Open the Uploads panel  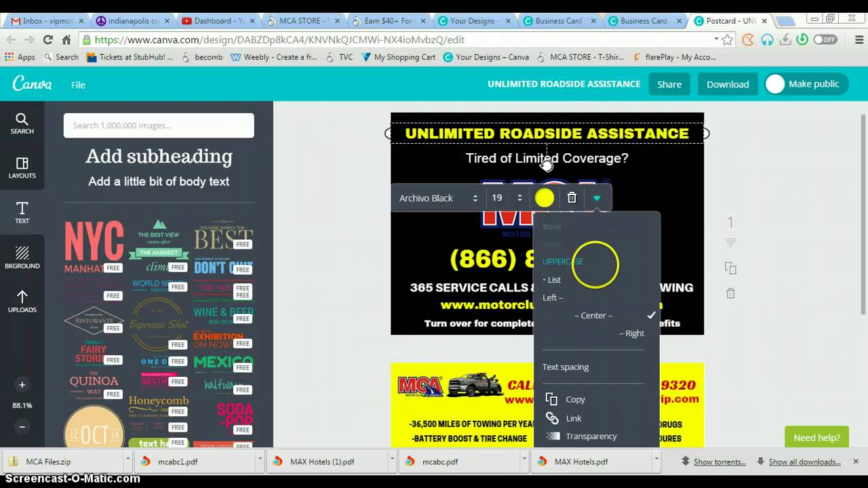coord(22,302)
